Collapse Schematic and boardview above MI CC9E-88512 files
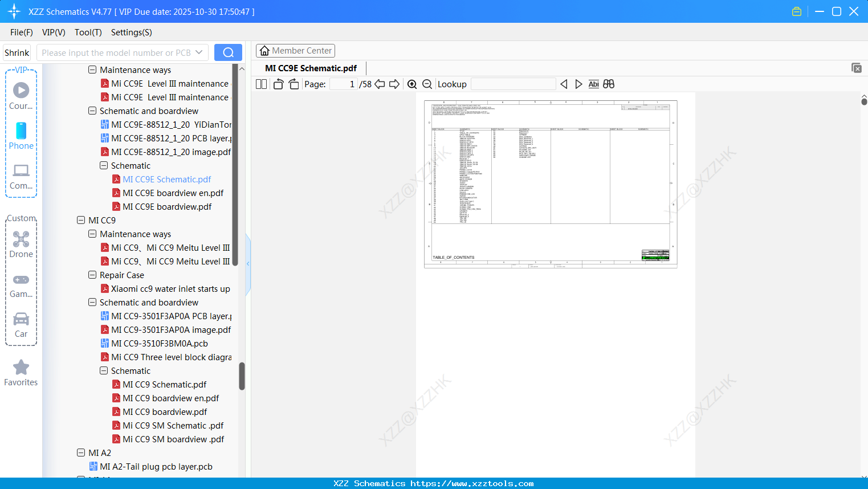 92,111
